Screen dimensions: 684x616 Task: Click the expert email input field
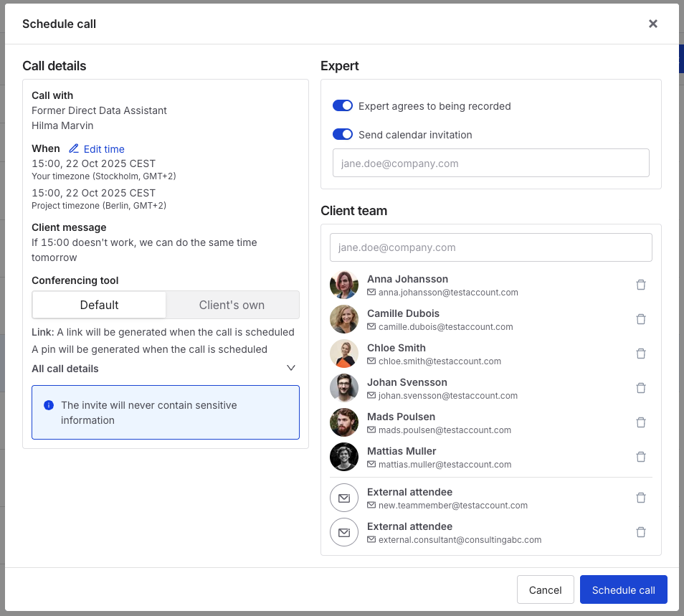coord(490,164)
